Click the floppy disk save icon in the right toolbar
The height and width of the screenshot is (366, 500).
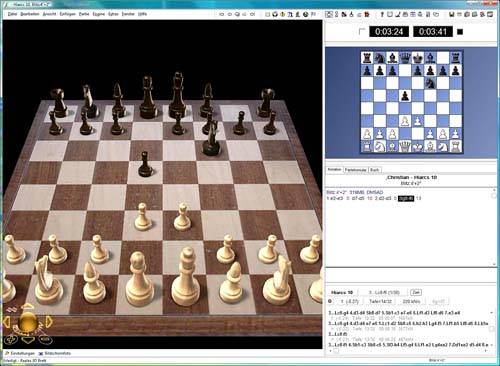(x=452, y=14)
